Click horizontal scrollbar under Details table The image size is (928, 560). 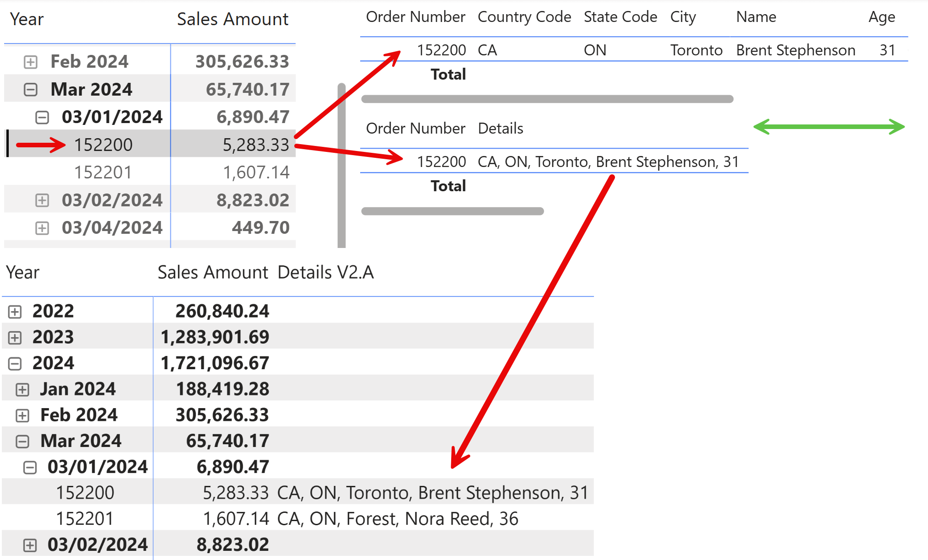click(x=452, y=211)
